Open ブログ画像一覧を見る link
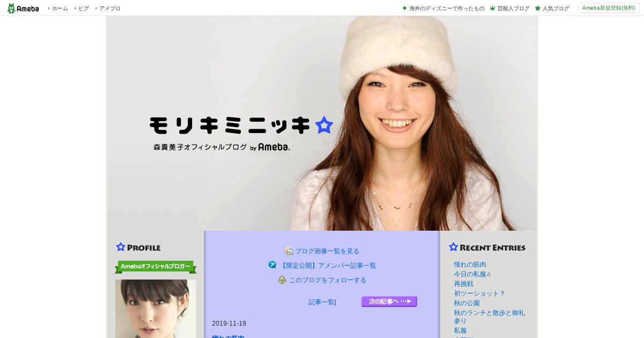Image resolution: width=644 pixels, height=338 pixels. point(327,251)
